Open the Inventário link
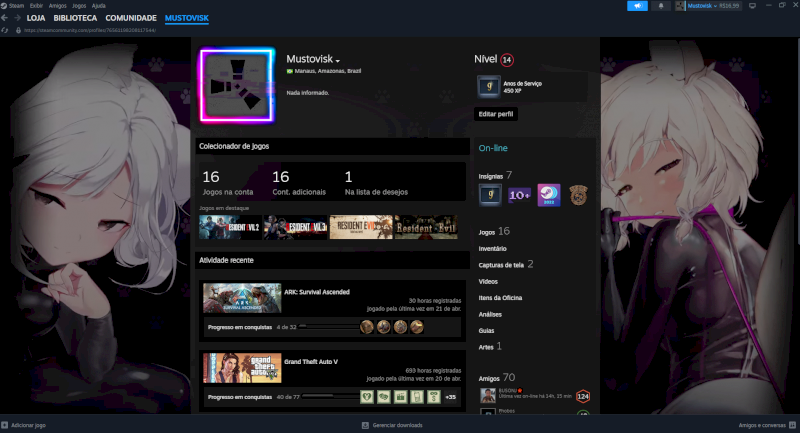 [492, 249]
